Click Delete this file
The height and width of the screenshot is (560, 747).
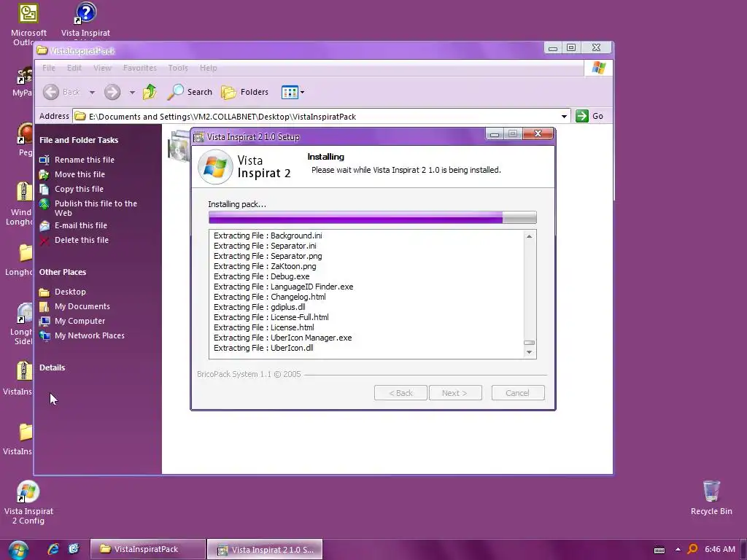pyautogui.click(x=82, y=240)
